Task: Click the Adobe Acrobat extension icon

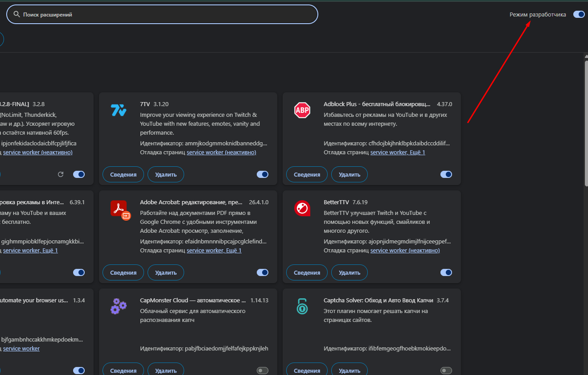Action: [119, 209]
